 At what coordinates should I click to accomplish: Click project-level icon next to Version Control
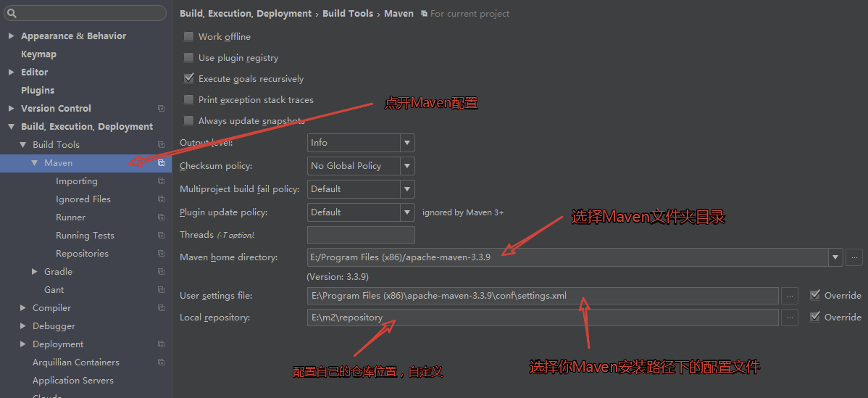(x=161, y=109)
